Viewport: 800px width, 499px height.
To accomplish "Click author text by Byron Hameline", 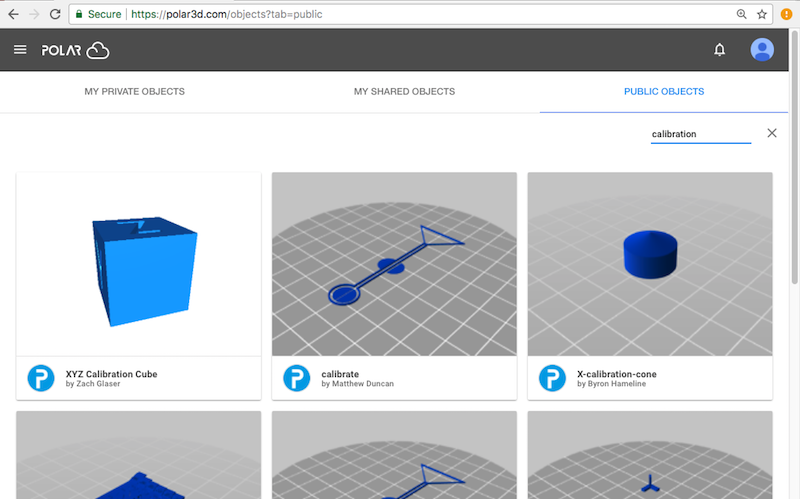I will (611, 384).
